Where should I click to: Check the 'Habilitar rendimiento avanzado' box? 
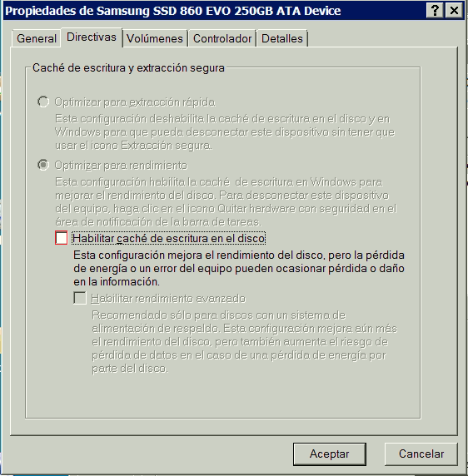tap(80, 298)
